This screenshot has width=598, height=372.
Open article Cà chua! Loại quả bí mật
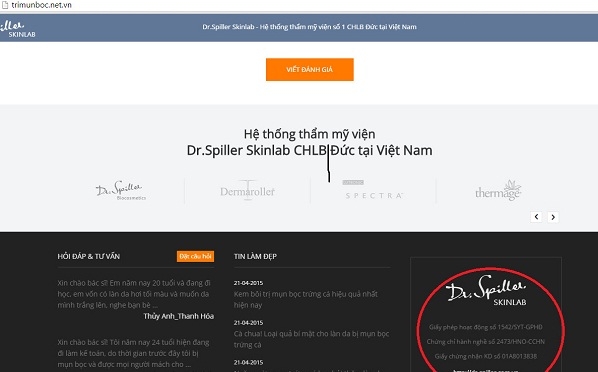tap(311, 339)
